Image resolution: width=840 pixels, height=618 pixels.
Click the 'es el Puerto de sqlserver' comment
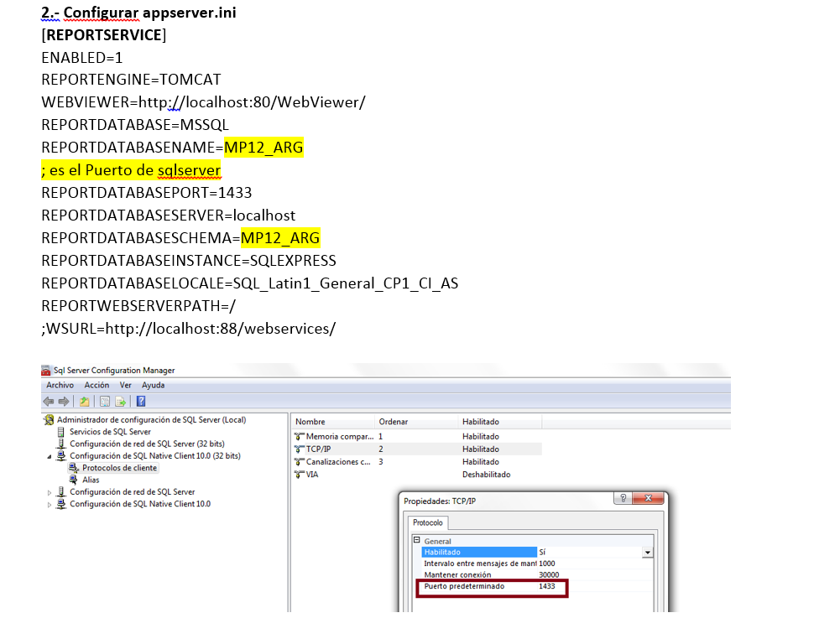131,170
